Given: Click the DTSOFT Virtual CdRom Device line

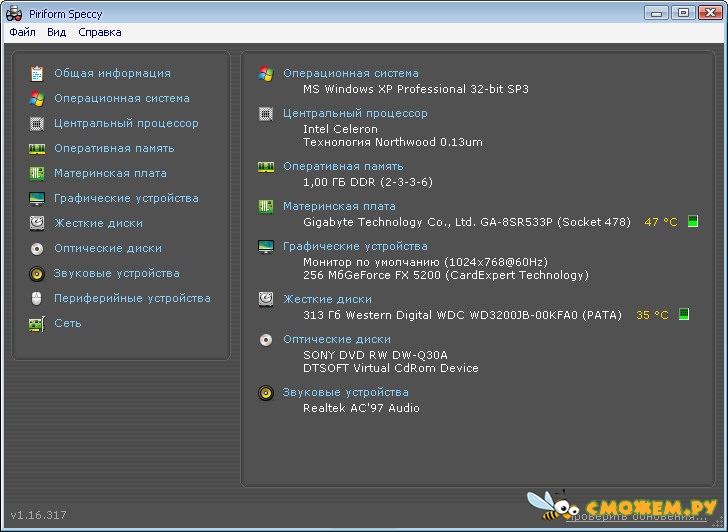Looking at the screenshot, I should 391,369.
